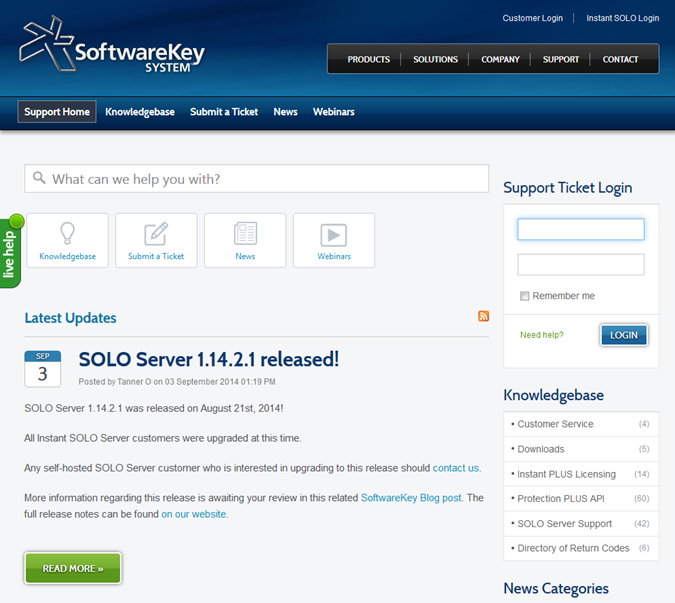
Task: Open Directory of Return Codes category
Action: pos(581,548)
